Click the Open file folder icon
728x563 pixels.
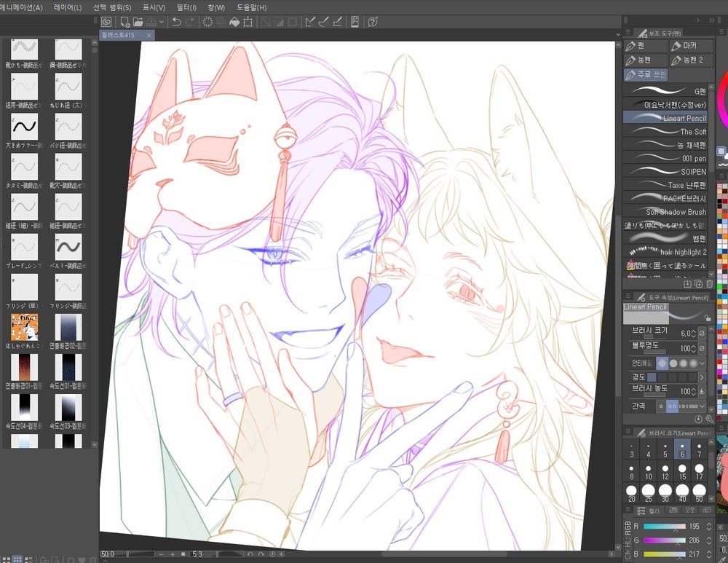coord(138,22)
